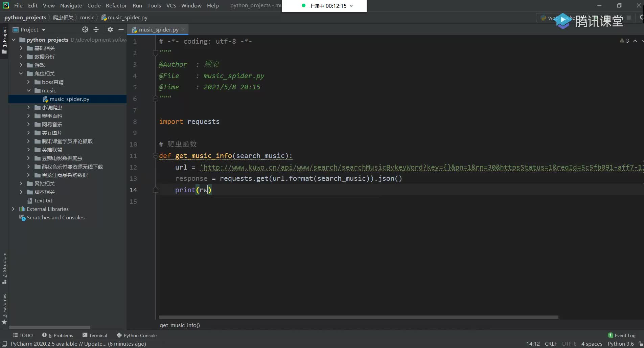Screen dimensions: 644x348
Task: Toggle tool window bars icon in status bar
Action: [x=4, y=344]
